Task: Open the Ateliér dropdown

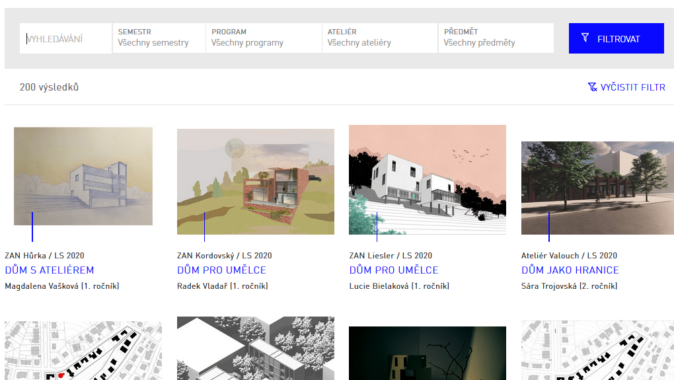Action: [380, 38]
